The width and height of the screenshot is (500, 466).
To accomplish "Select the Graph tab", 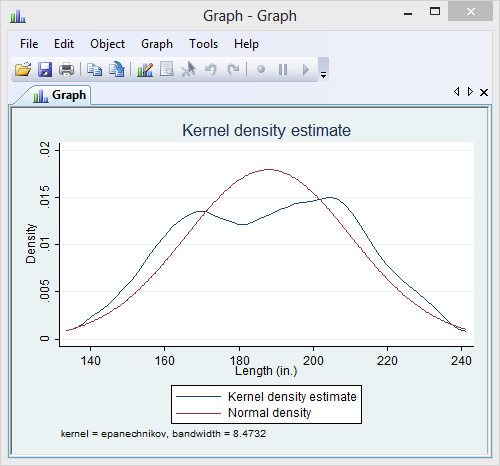I will (x=59, y=95).
